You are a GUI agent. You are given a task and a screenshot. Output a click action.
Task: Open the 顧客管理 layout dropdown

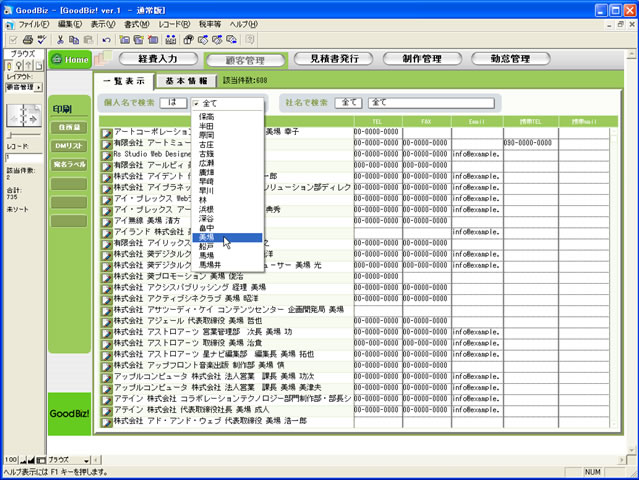point(23,87)
